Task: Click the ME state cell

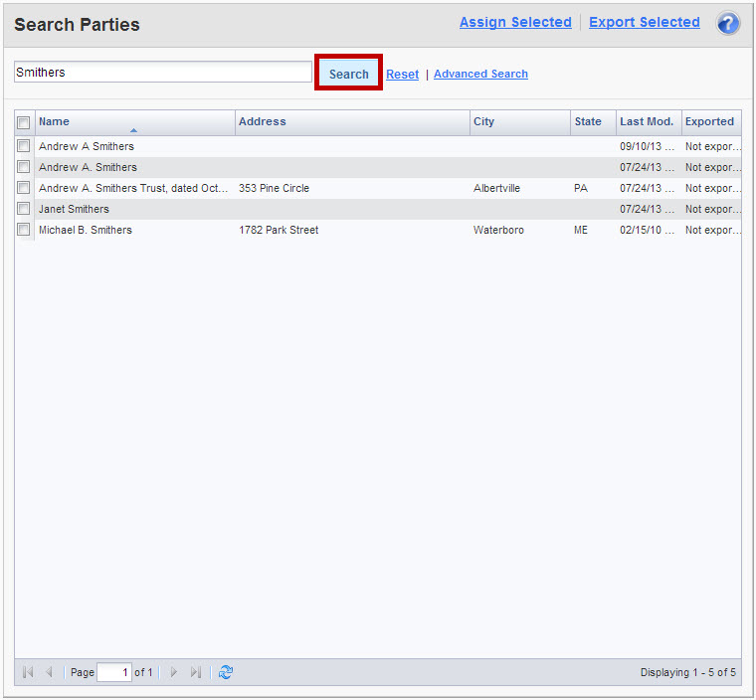Action: tap(594, 230)
